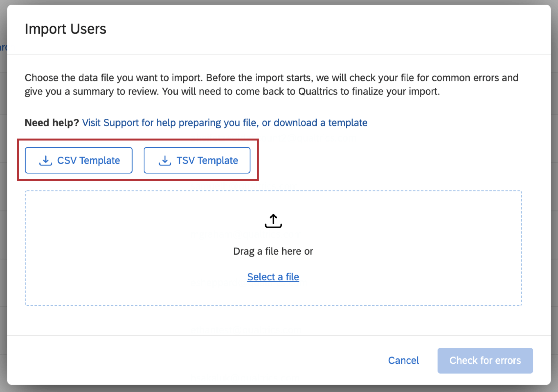Click the upload arrow icon in the drop zone
The width and height of the screenshot is (558, 392).
coord(273,221)
